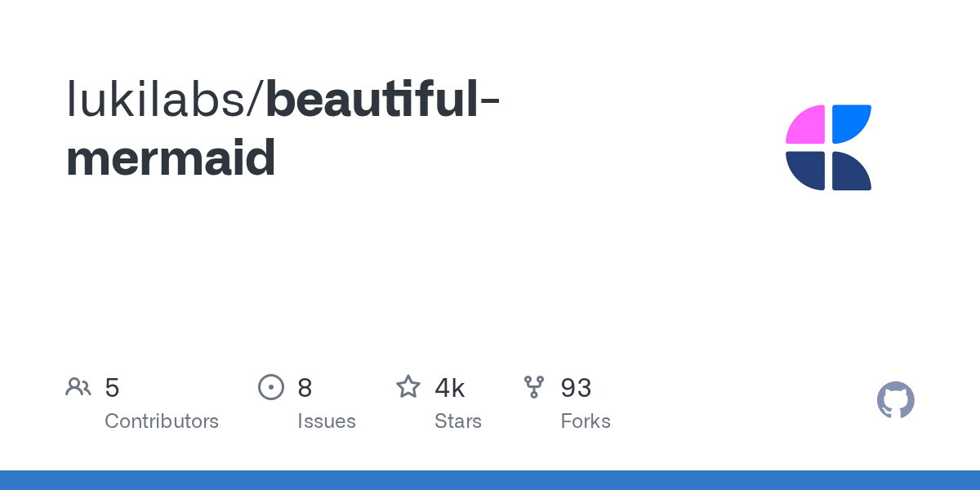Click the Contributors people icon

point(78,387)
